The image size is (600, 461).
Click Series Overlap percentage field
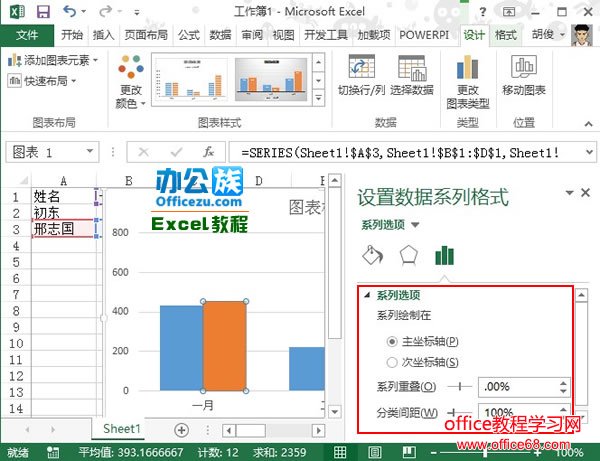pyautogui.click(x=518, y=387)
